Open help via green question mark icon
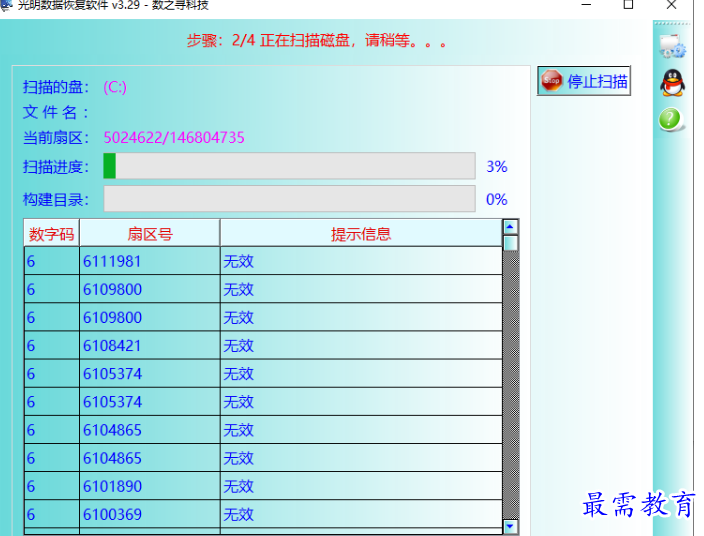The width and height of the screenshot is (704, 536). tap(671, 119)
